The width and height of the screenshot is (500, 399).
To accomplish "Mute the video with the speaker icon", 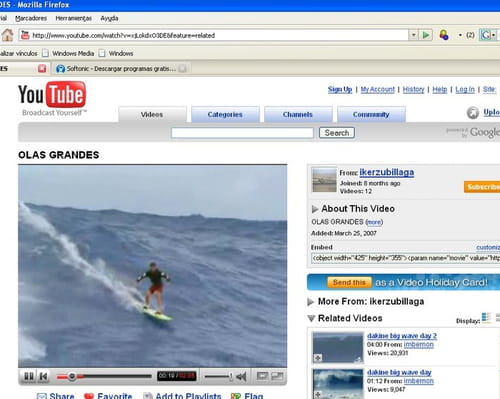I will 241,377.
